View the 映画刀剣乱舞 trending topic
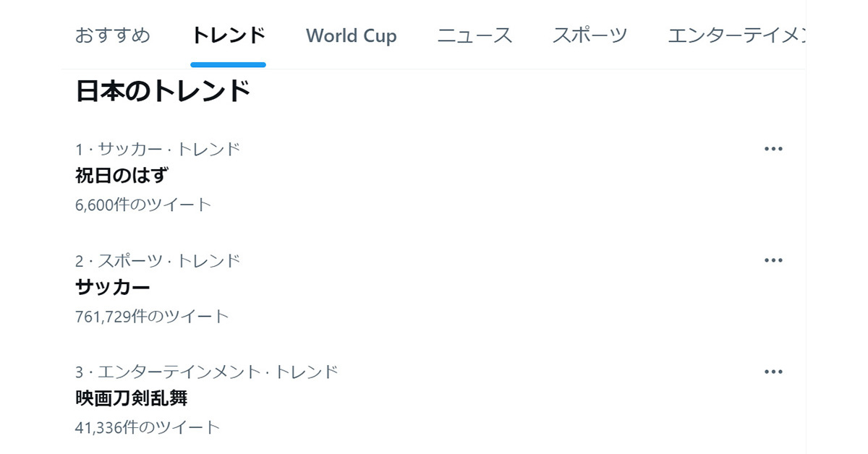 pos(132,398)
